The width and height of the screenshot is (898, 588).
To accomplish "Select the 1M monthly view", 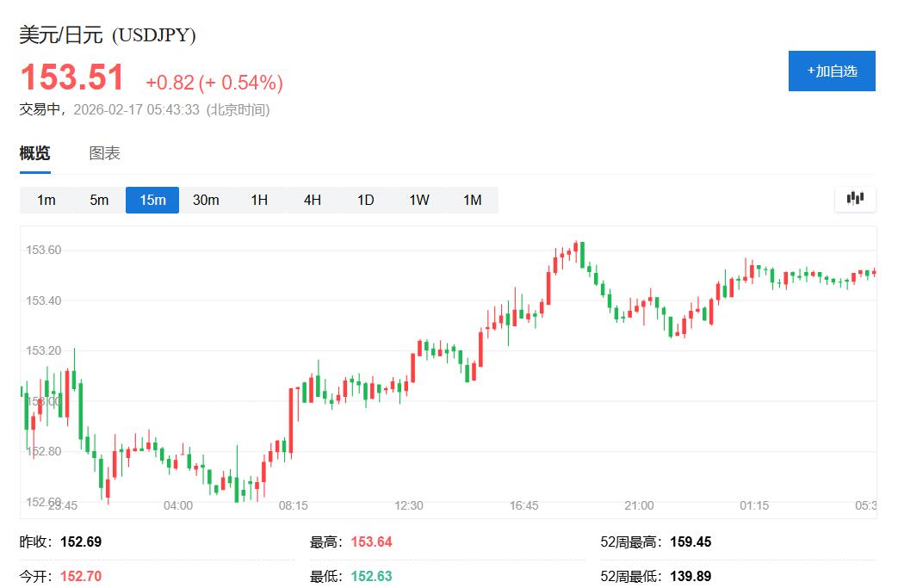I will coord(472,199).
